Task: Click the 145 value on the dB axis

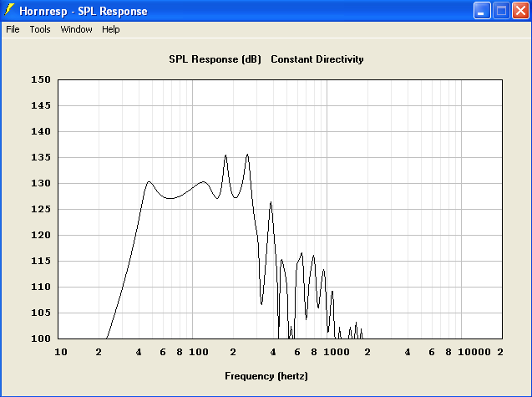Action: pyautogui.click(x=41, y=105)
